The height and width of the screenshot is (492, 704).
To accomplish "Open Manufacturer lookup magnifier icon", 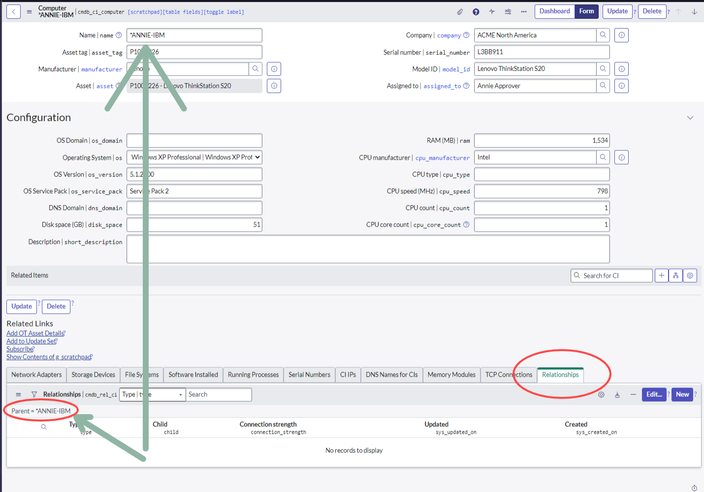I will [x=255, y=69].
